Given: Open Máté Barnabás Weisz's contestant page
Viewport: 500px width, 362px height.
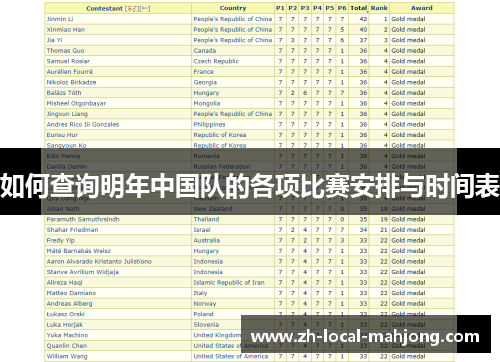Looking at the screenshot, I should [78, 251].
